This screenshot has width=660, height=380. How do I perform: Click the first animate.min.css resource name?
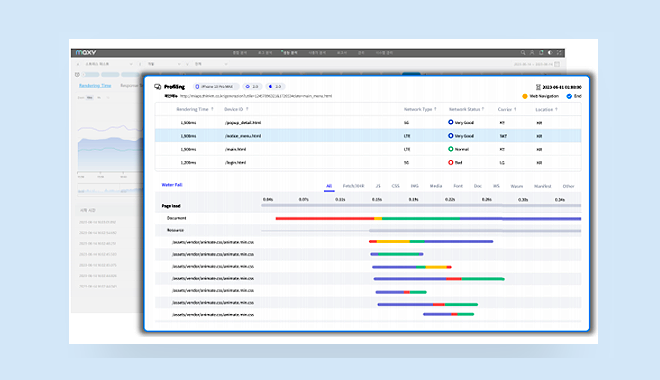coord(213,242)
